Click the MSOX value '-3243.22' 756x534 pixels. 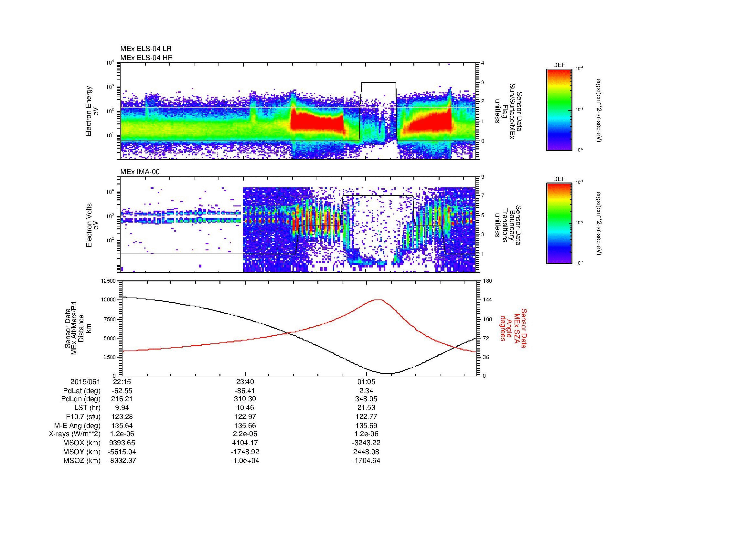pyautogui.click(x=366, y=443)
